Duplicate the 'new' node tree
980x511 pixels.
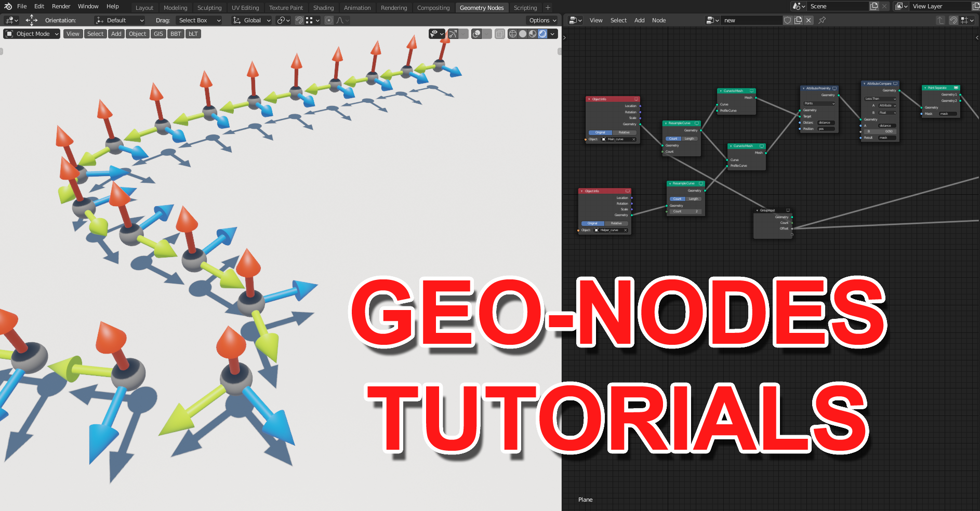point(798,20)
